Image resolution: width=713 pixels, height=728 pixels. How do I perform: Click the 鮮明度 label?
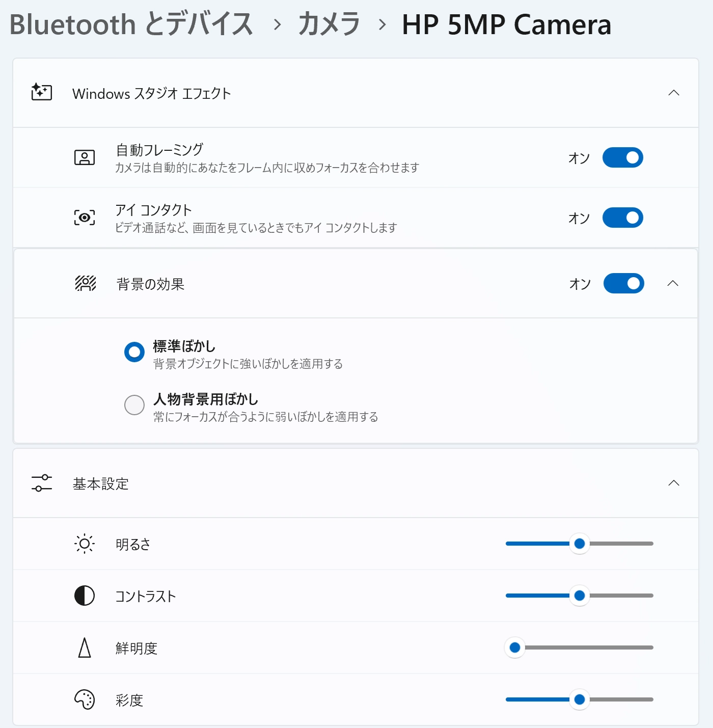point(136,648)
